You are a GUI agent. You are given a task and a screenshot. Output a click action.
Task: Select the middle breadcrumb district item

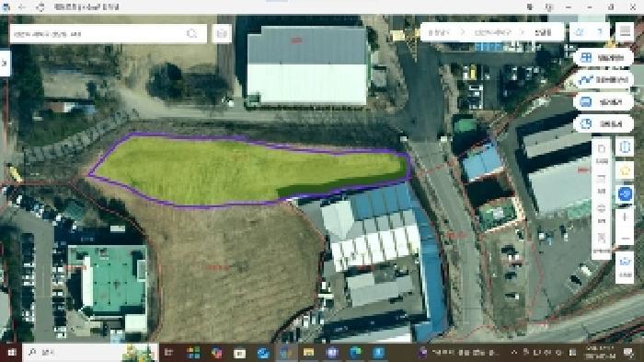492,32
